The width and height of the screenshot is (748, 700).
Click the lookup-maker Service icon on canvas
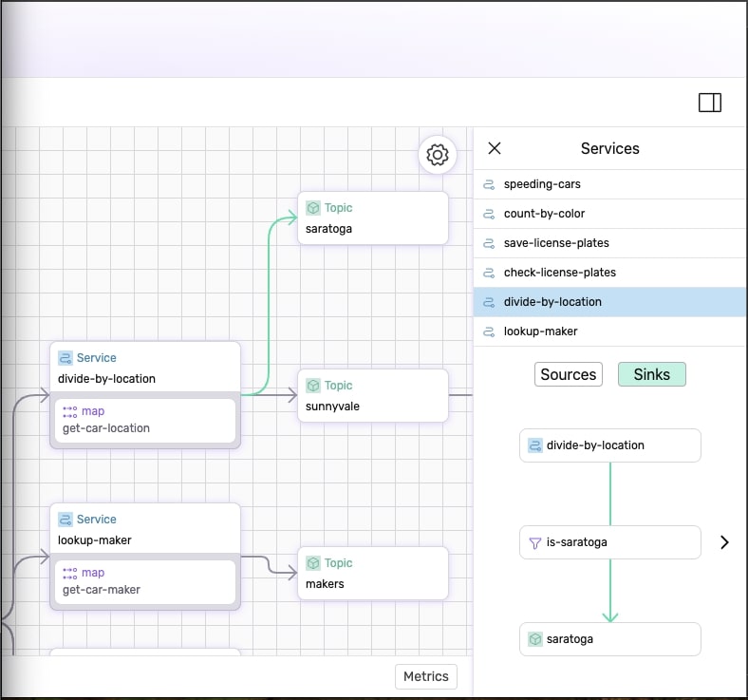(x=65, y=520)
